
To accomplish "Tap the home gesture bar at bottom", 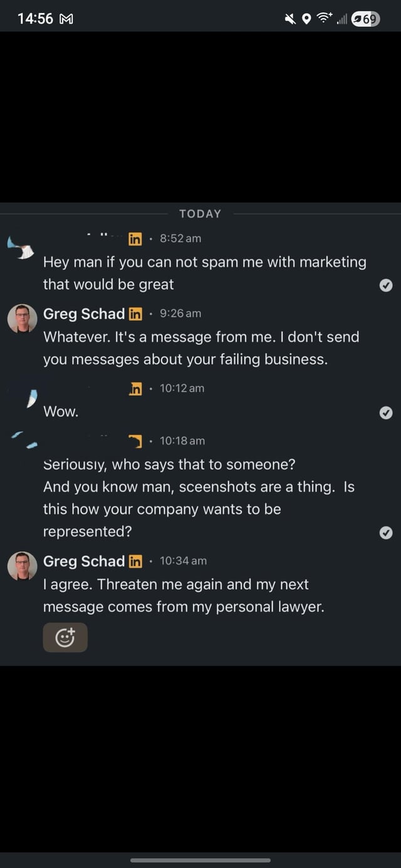I will (x=200, y=860).
